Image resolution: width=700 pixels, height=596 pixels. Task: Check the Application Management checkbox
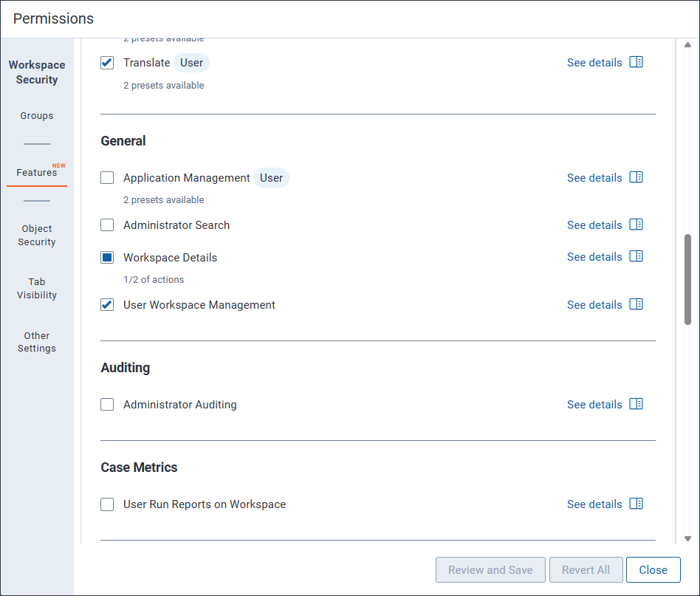coord(107,178)
